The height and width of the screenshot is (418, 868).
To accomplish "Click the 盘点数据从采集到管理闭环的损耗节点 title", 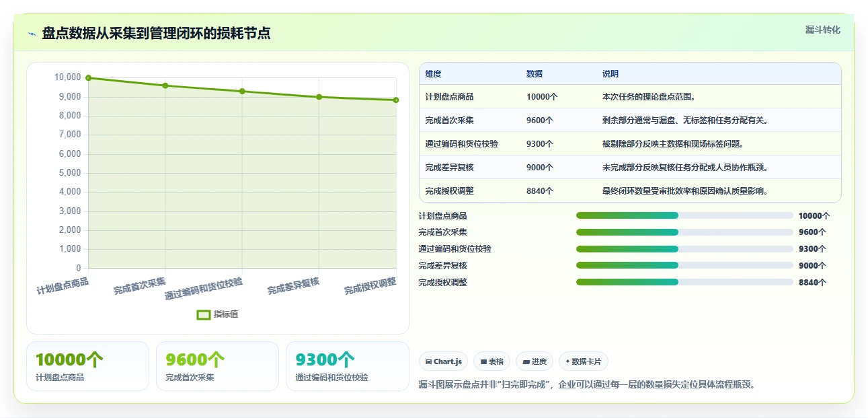I will click(156, 33).
